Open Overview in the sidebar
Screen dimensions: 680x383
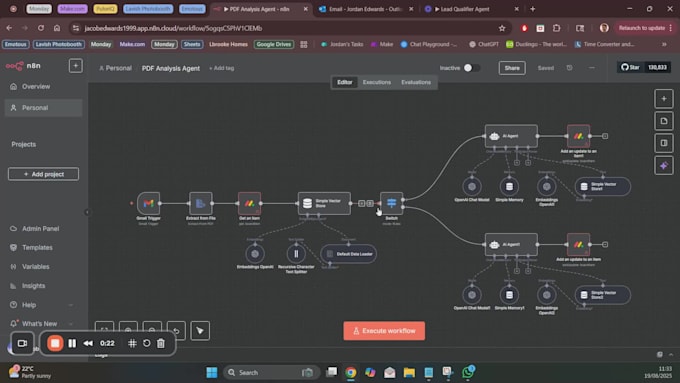(x=43, y=86)
